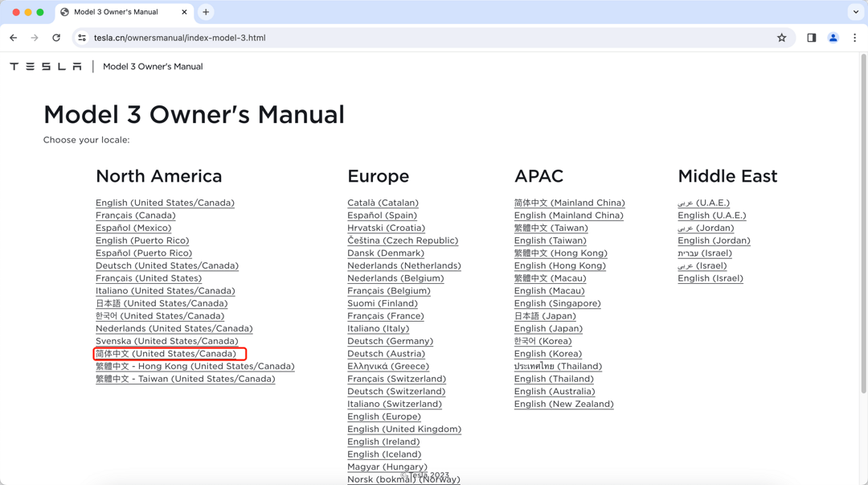Open English (Jordan) manual
This screenshot has height=485, width=868.
click(714, 240)
